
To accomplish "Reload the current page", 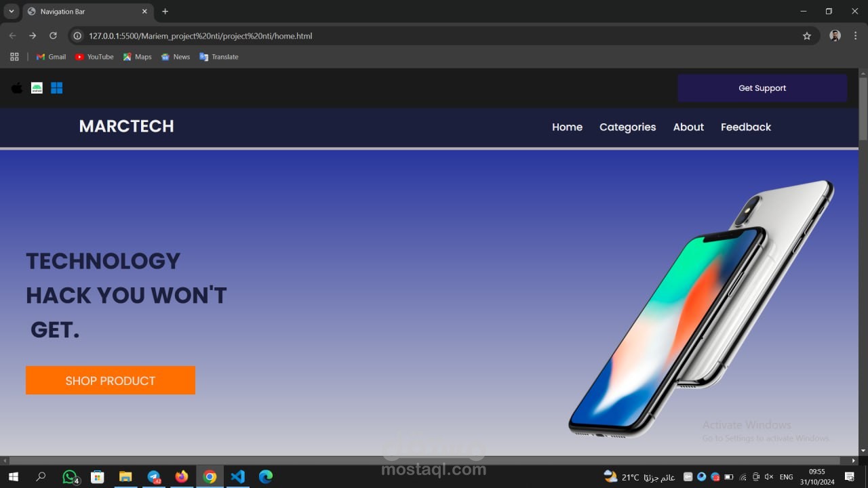I will tap(53, 36).
